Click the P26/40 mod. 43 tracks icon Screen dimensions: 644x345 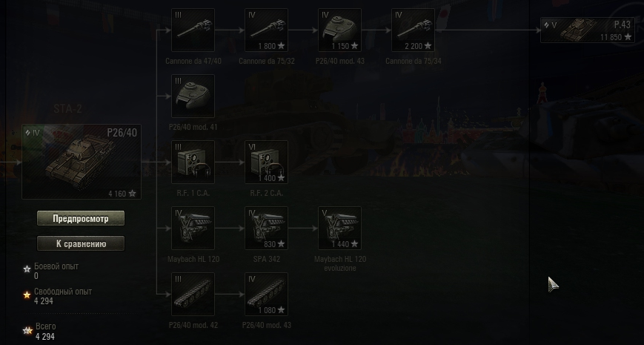pyautogui.click(x=266, y=294)
